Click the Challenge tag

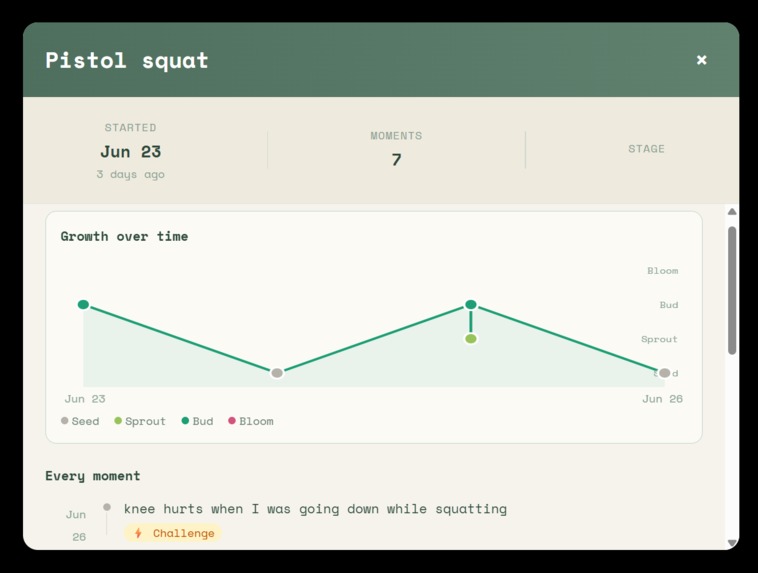click(173, 533)
